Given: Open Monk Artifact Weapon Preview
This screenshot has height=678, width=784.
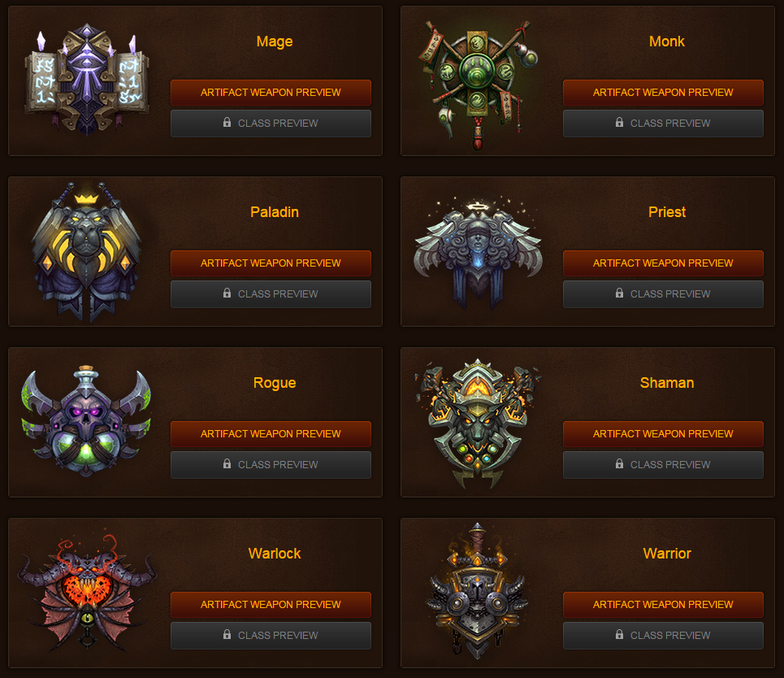Looking at the screenshot, I should (663, 93).
